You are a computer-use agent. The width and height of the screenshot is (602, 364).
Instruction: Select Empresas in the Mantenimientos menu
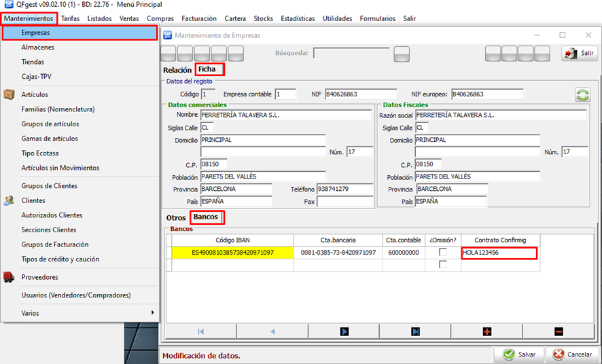[80, 33]
